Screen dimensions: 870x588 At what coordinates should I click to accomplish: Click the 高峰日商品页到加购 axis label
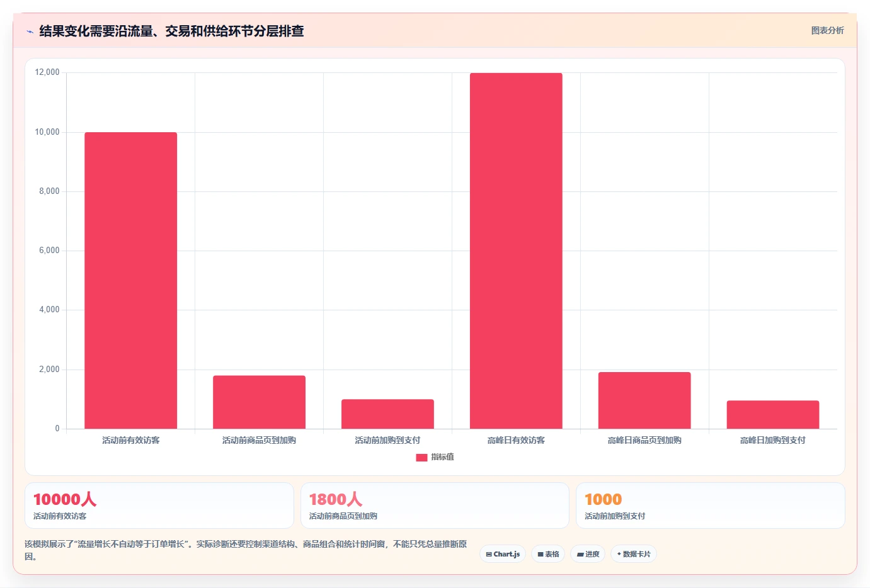coord(644,441)
